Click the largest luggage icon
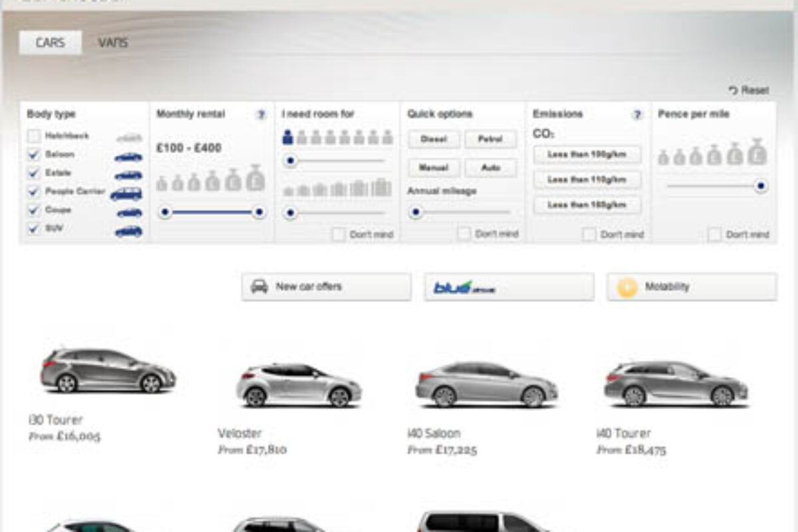 (381, 187)
